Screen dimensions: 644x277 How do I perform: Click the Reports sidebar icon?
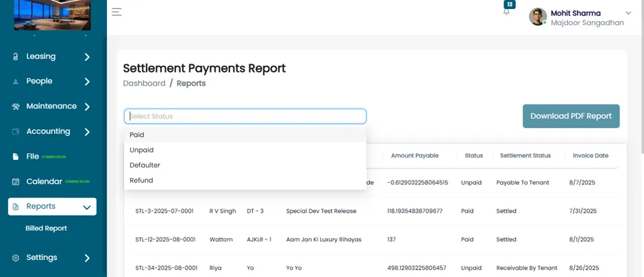16,207
